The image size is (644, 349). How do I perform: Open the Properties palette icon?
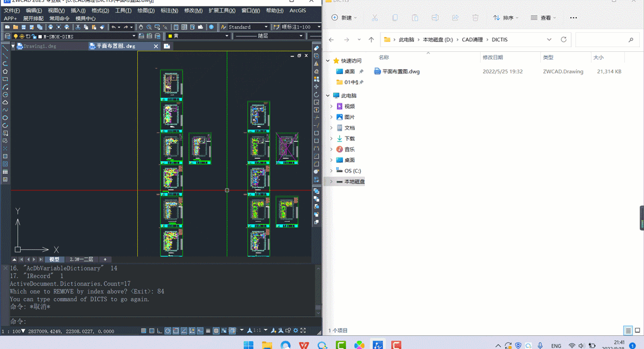click(176, 27)
